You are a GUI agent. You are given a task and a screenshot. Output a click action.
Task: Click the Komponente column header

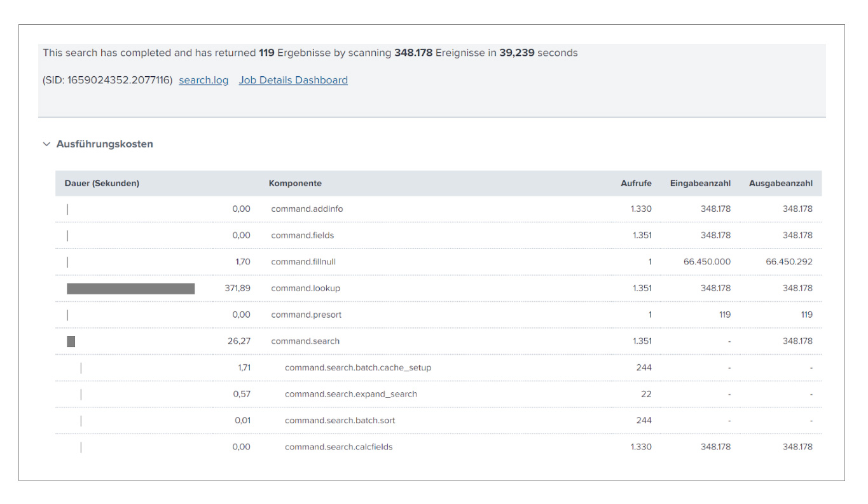point(295,184)
